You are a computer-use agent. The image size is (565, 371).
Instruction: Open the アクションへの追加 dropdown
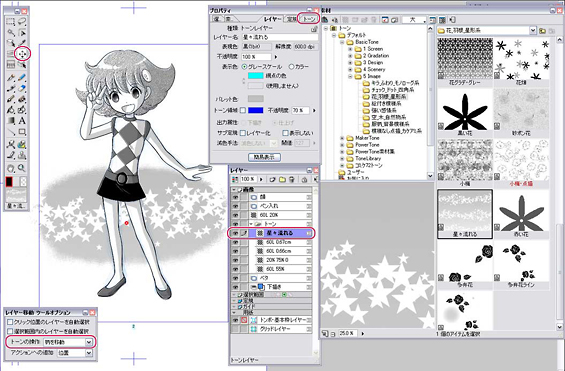[x=89, y=353]
